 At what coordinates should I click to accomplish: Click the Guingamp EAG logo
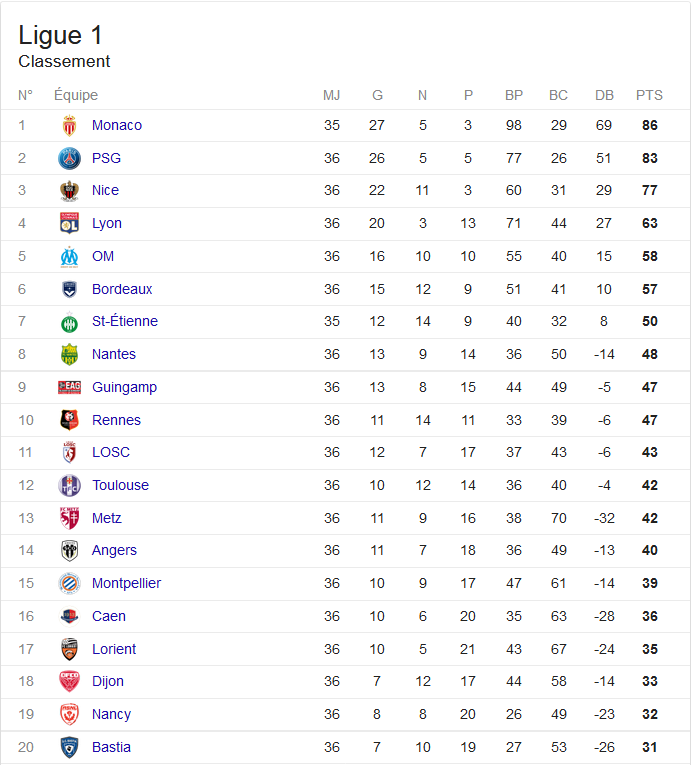coord(69,387)
